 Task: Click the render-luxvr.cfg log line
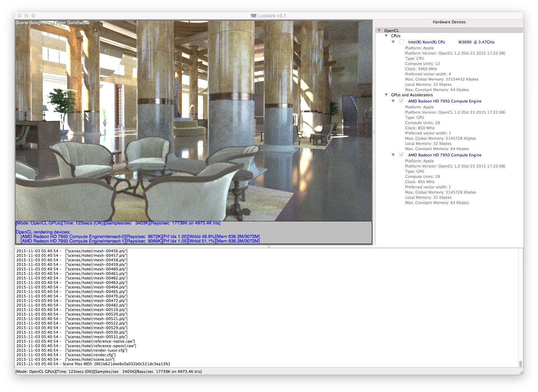72,350
